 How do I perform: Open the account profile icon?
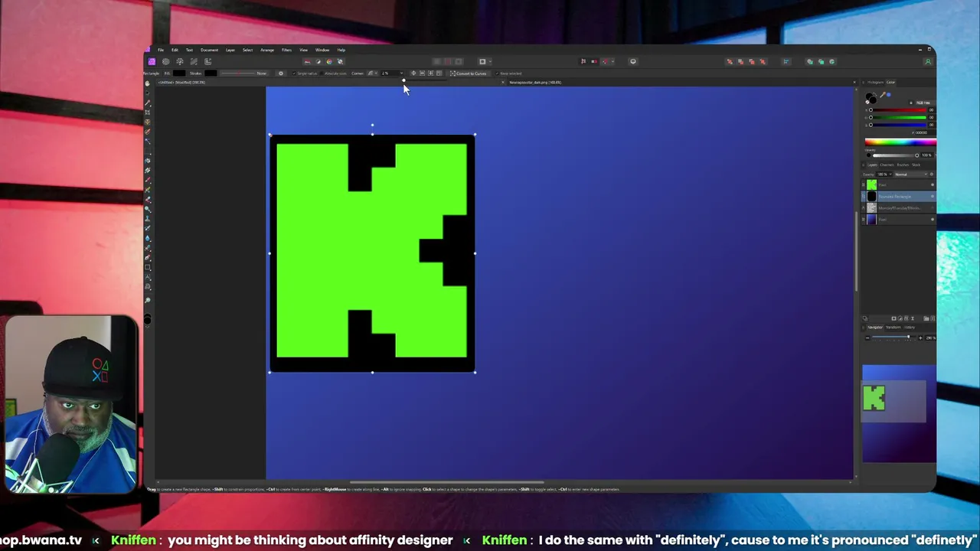[928, 61]
